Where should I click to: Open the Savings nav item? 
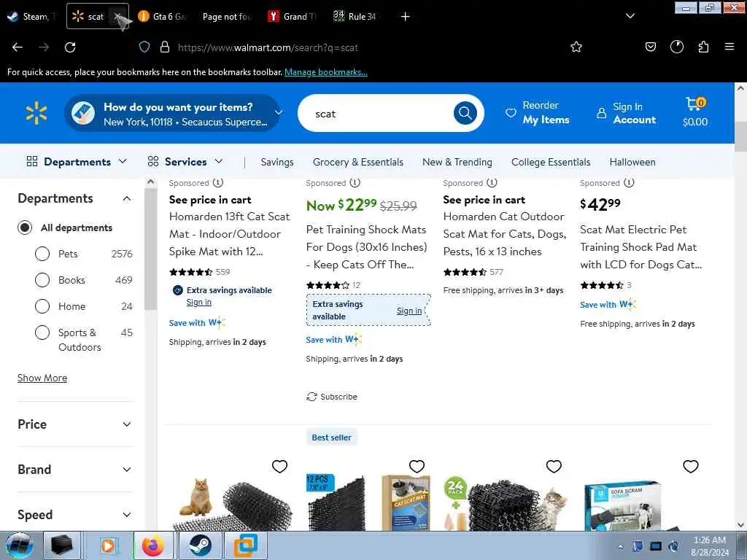click(277, 163)
